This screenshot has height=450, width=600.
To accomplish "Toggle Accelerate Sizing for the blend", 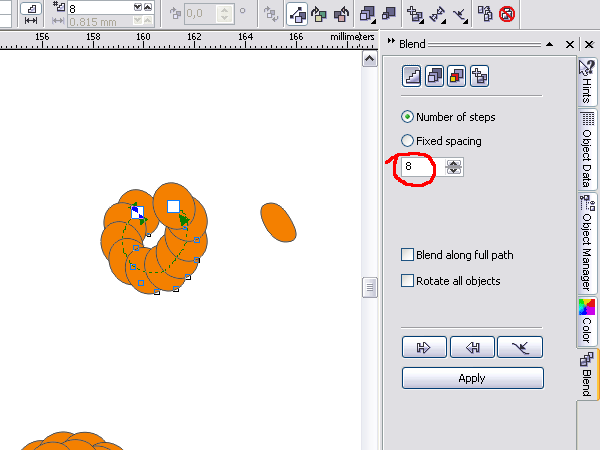I will [389, 14].
